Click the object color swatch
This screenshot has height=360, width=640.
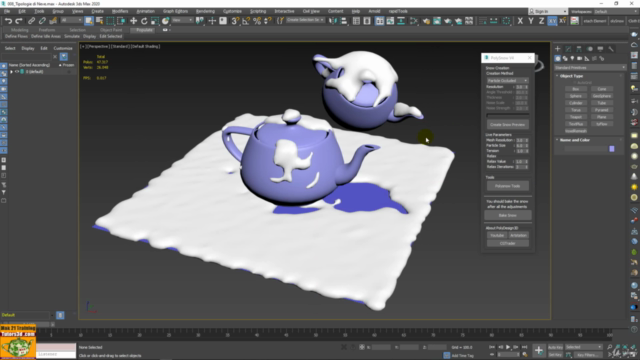click(x=611, y=149)
